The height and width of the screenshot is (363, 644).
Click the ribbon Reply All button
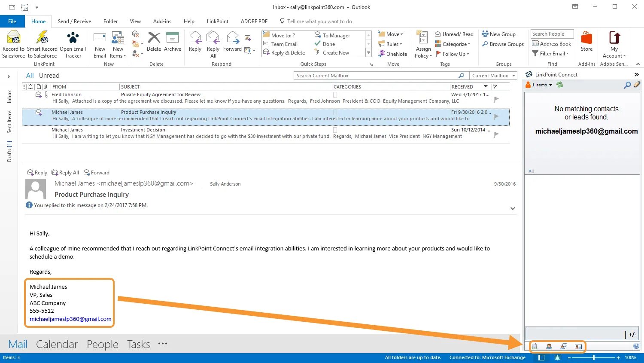[x=213, y=45]
